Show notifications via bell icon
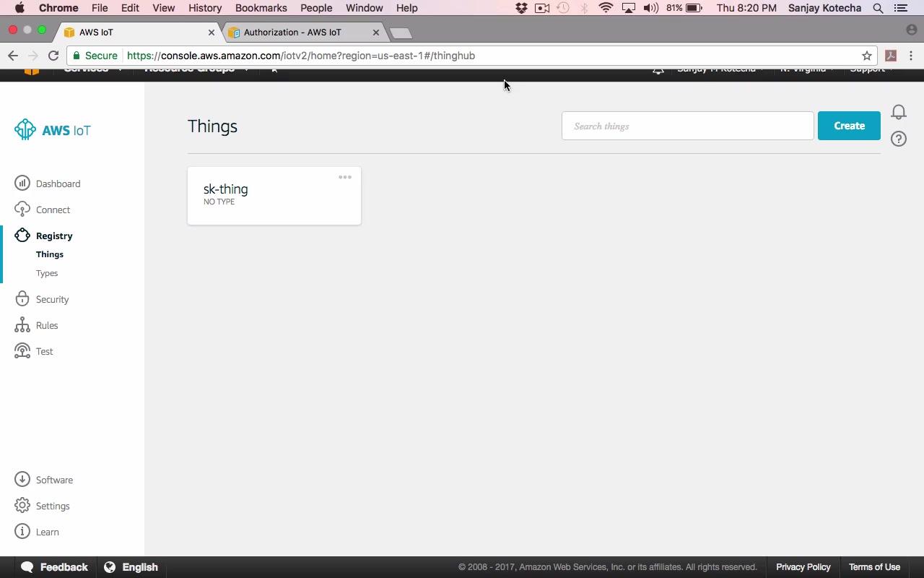The image size is (924, 578). click(899, 112)
